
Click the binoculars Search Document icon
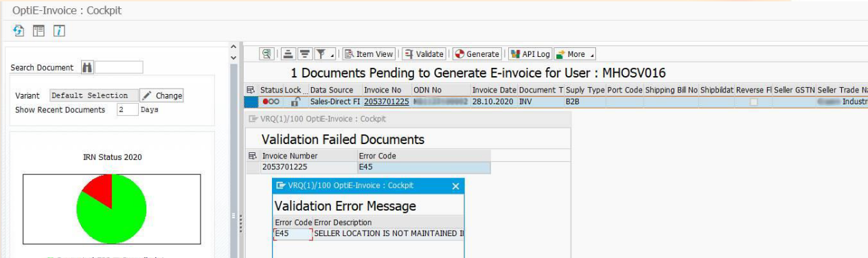[87, 67]
